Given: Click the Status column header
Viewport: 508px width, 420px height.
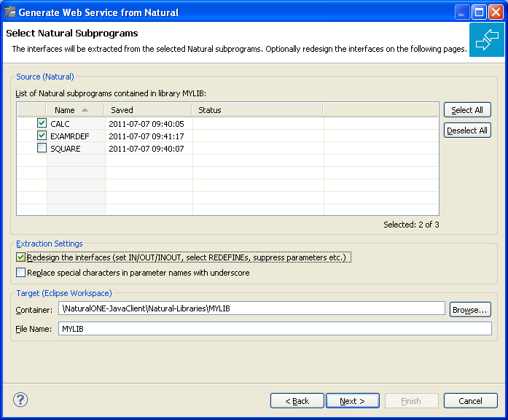Looking at the screenshot, I should pos(257,110).
